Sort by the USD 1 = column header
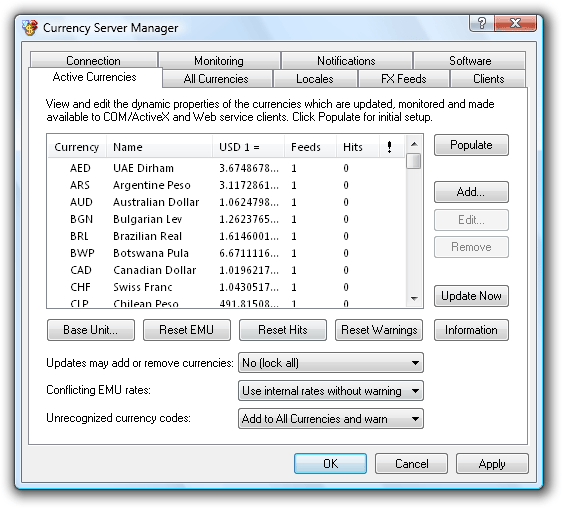The height and width of the screenshot is (508, 562). pos(248,147)
